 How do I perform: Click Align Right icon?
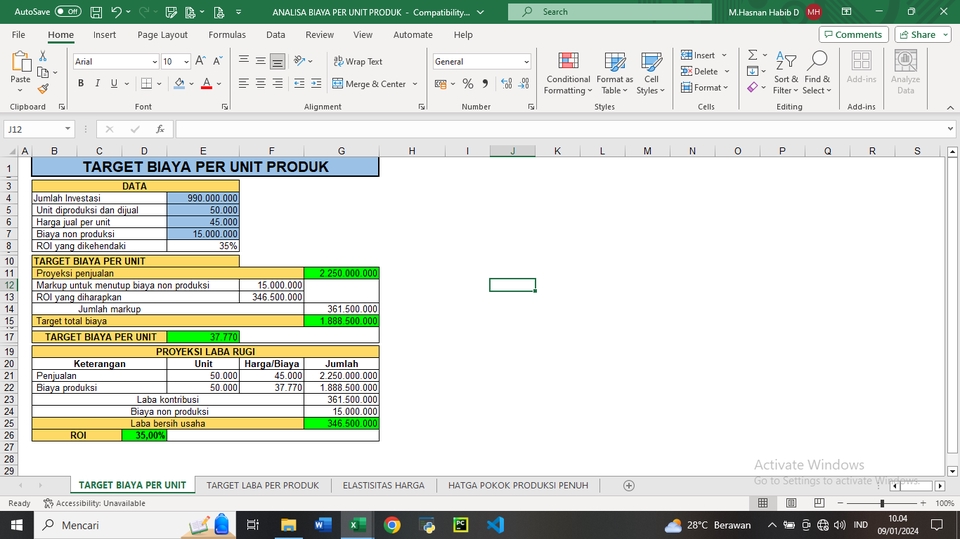click(x=277, y=83)
